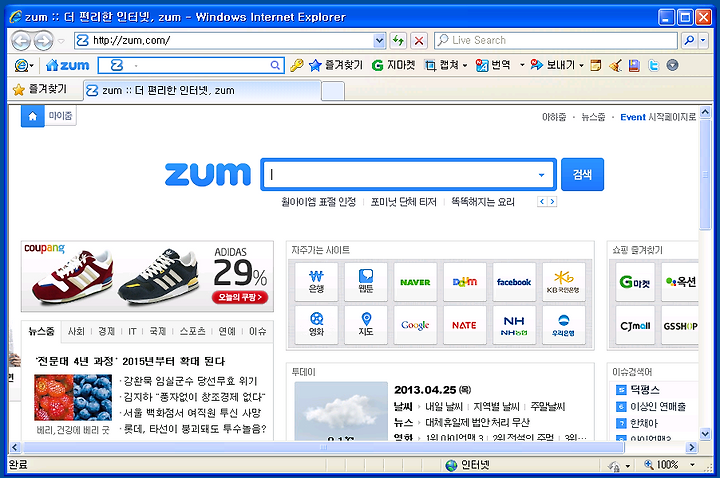Open the KB국민은행 site shortcut
Image resolution: width=720 pixels, height=478 pixels.
click(564, 282)
